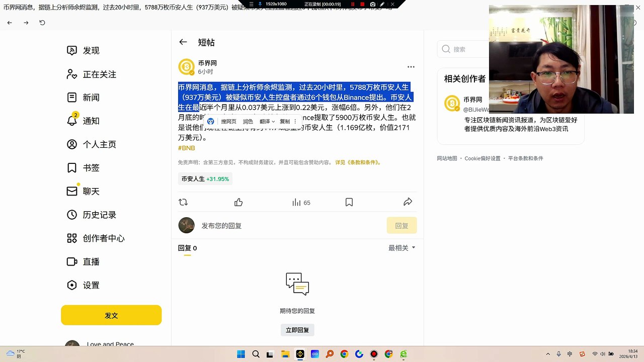Image resolution: width=644 pixels, height=362 pixels.
Task: Expand the 最相关 sort dropdown
Action: [402, 248]
